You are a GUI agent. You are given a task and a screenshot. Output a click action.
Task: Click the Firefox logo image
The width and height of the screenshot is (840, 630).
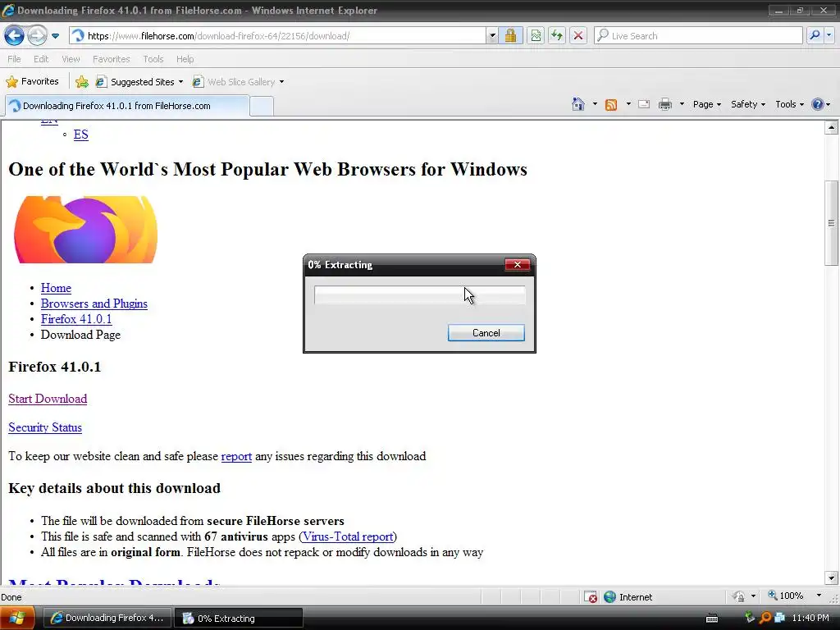[85, 230]
